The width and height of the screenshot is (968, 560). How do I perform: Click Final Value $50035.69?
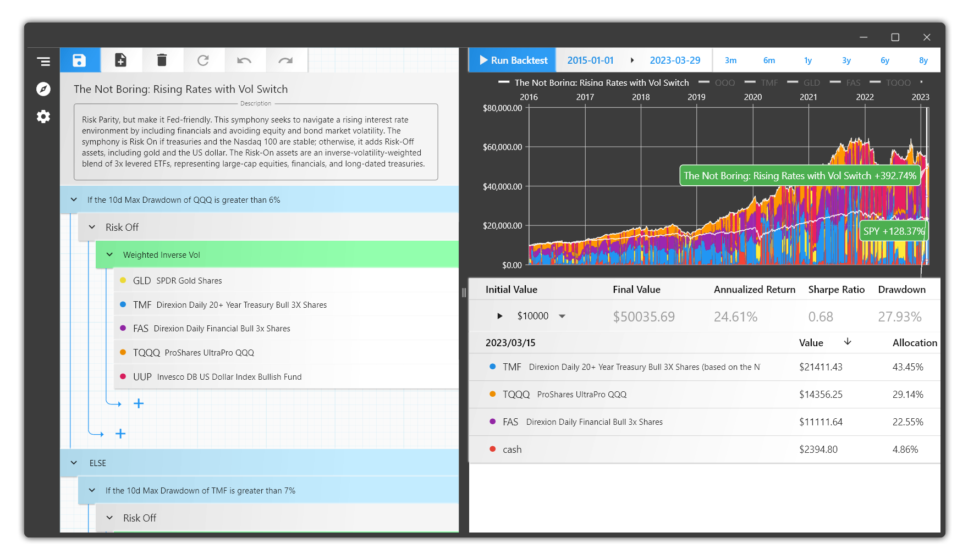coord(643,317)
